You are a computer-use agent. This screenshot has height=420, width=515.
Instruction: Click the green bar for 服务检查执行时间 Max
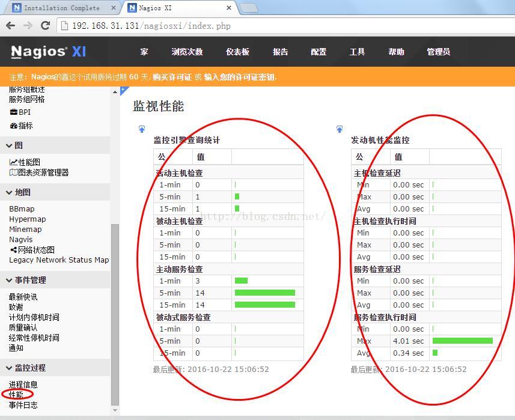[x=463, y=341]
